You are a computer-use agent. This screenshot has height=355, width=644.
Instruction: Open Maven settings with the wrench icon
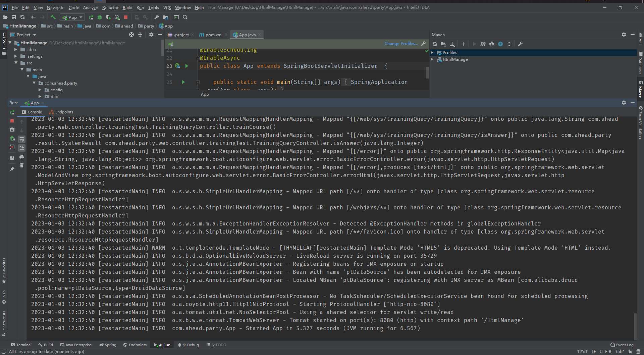pyautogui.click(x=520, y=44)
